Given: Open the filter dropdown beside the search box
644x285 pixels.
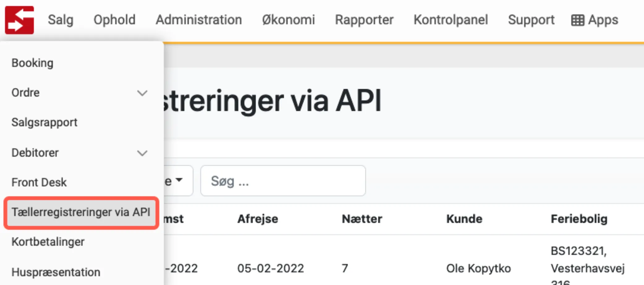Looking at the screenshot, I should (x=173, y=181).
